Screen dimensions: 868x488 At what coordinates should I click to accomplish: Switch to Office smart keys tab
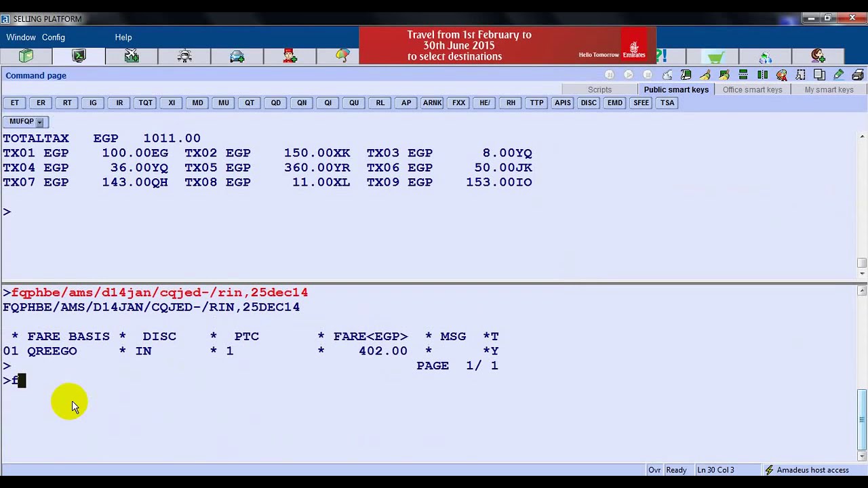tap(752, 89)
